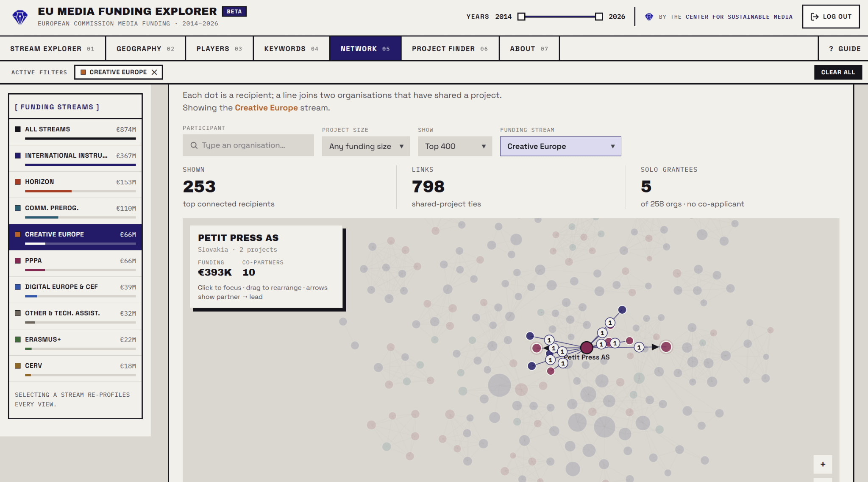This screenshot has width=868, height=482.
Task: Click the 2026 end handle of years slider
Action: coord(599,17)
